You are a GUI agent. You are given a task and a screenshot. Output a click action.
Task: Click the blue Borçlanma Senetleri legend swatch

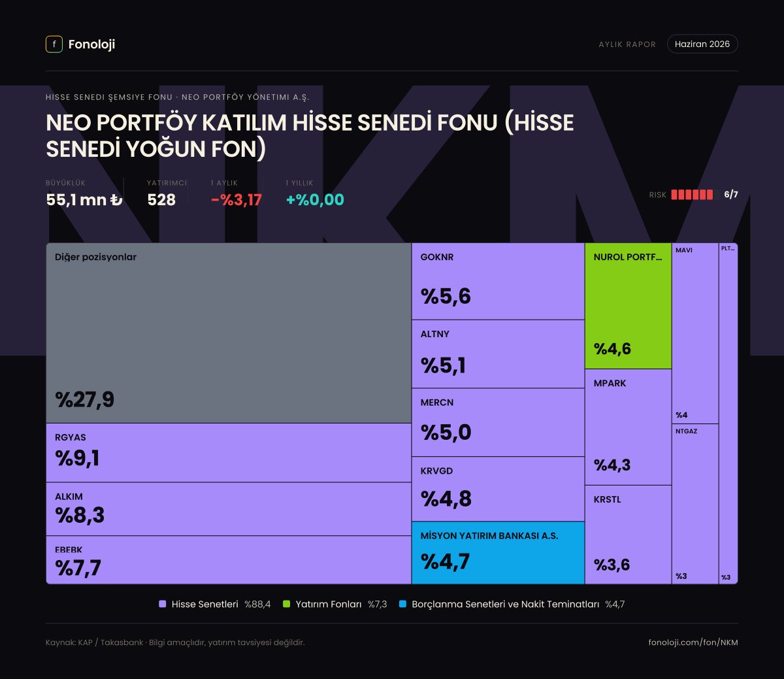402,604
